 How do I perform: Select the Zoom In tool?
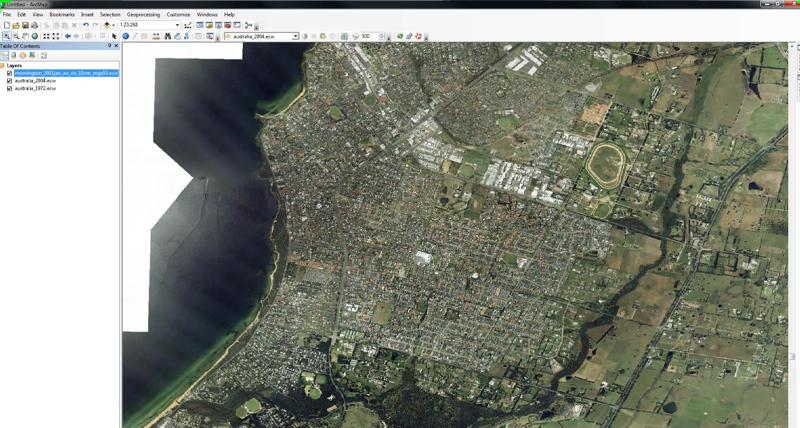pyautogui.click(x=7, y=36)
